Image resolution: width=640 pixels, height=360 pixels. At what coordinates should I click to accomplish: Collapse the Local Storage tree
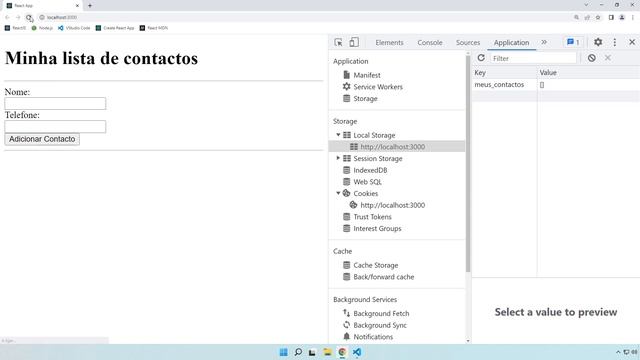pos(338,135)
